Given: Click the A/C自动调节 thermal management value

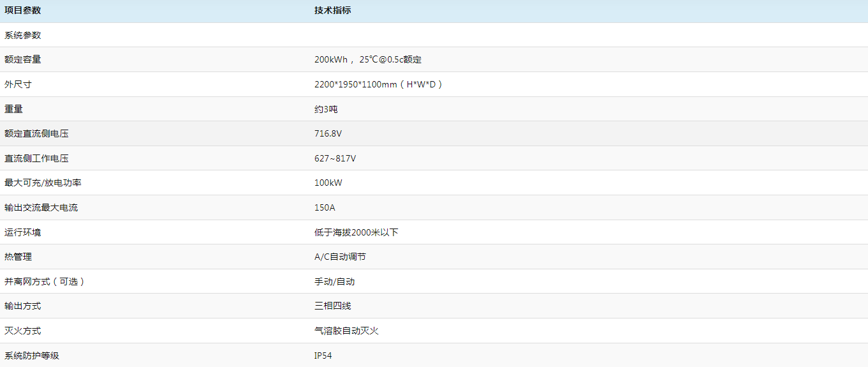Looking at the screenshot, I should (x=340, y=257).
